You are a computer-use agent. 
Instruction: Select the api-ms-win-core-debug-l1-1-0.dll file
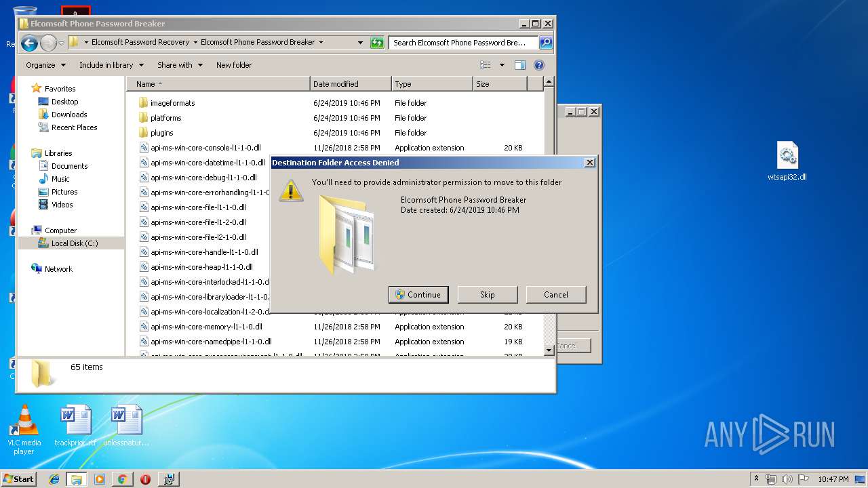pyautogui.click(x=198, y=178)
